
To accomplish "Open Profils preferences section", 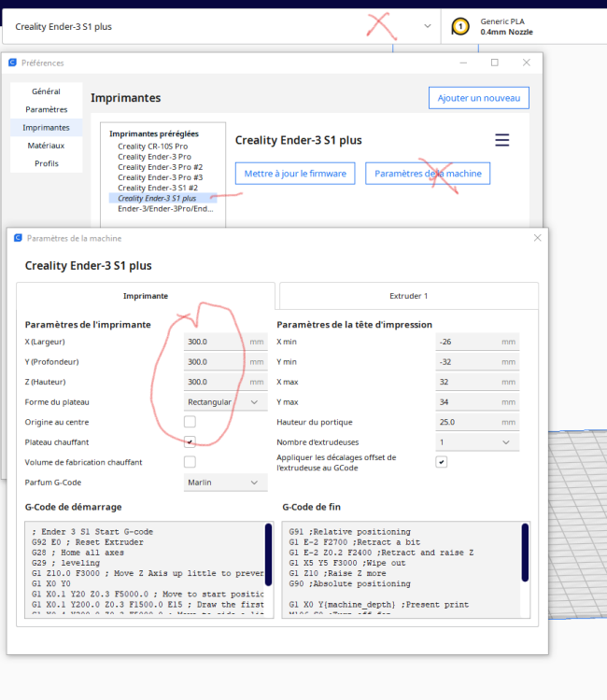I will pos(46,163).
